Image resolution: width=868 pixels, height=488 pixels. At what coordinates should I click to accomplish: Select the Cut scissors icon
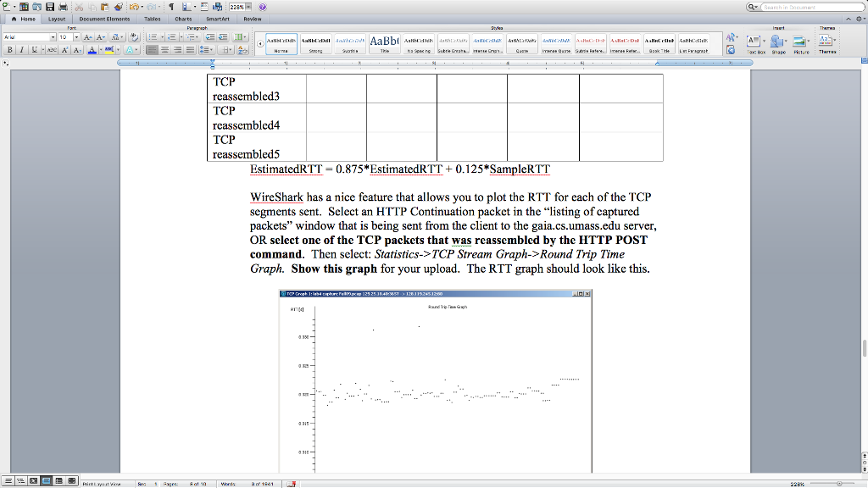[x=80, y=7]
